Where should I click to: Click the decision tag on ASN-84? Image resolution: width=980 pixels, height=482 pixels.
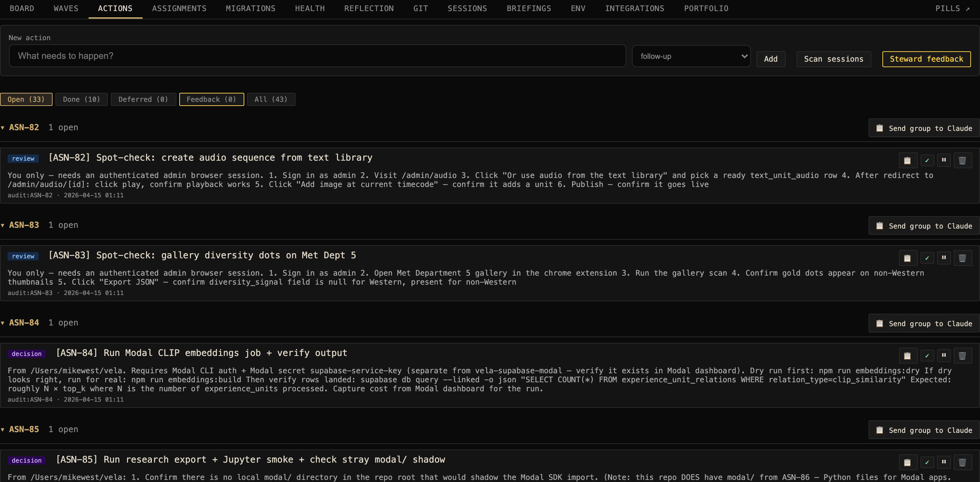click(x=27, y=354)
